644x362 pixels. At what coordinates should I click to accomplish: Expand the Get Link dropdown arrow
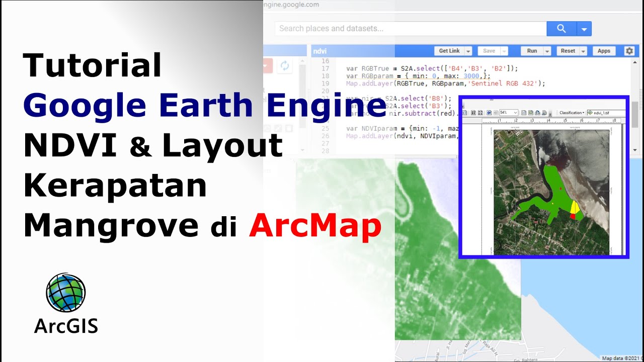click(x=468, y=51)
